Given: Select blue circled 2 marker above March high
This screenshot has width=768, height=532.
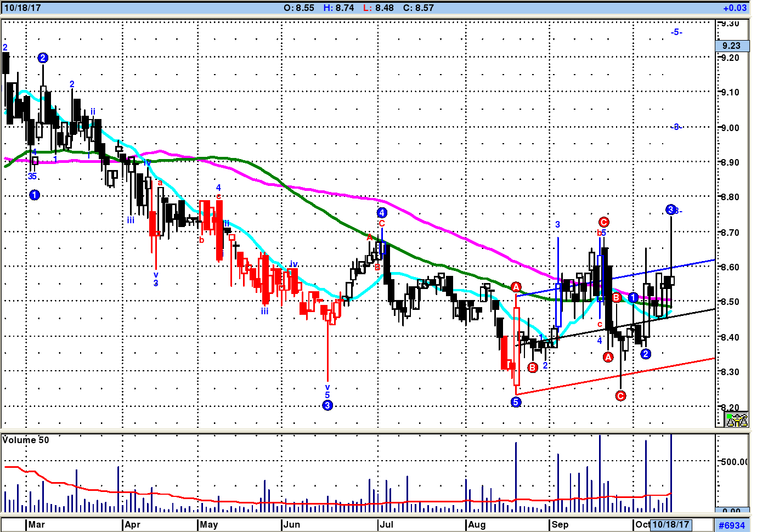Looking at the screenshot, I should point(43,58).
